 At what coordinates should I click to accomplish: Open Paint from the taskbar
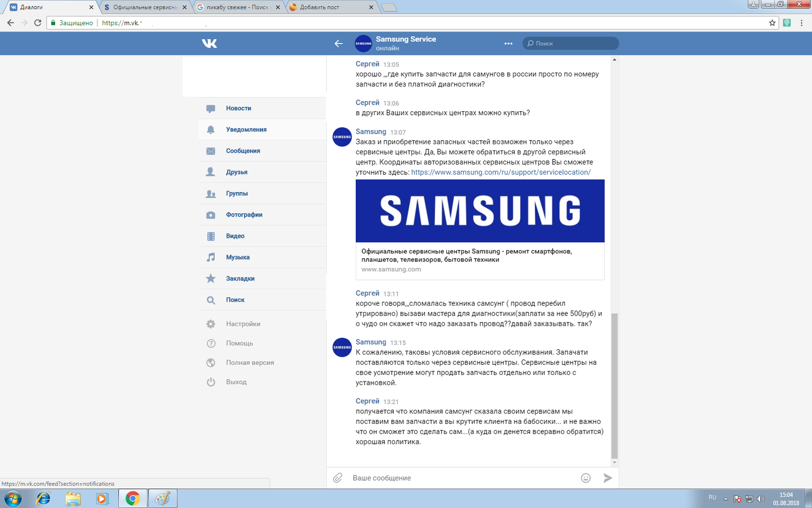pyautogui.click(x=162, y=499)
